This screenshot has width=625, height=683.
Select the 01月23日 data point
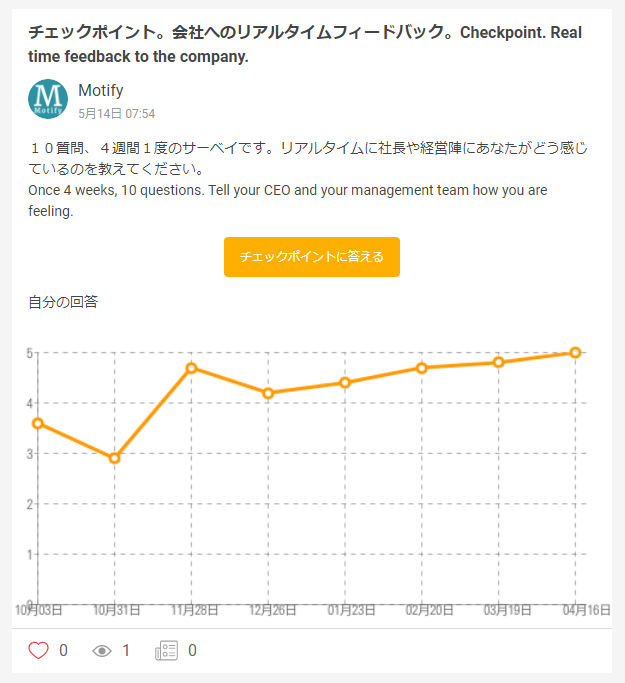pyautogui.click(x=345, y=383)
